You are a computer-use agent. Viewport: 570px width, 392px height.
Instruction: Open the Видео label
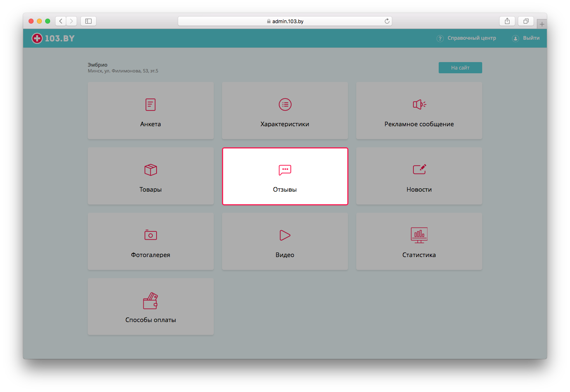click(x=285, y=255)
